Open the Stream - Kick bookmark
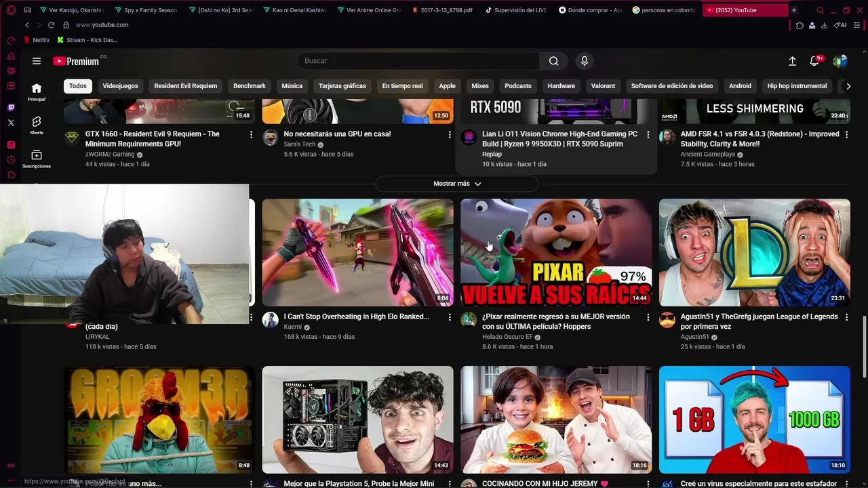Image resolution: width=868 pixels, height=488 pixels. pyautogui.click(x=87, y=40)
